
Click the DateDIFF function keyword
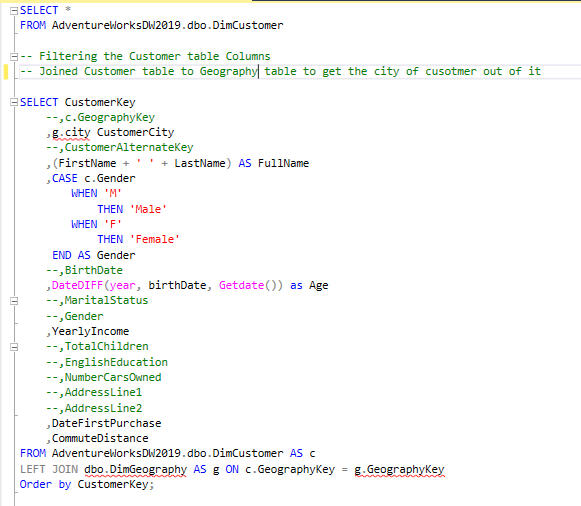point(77,285)
